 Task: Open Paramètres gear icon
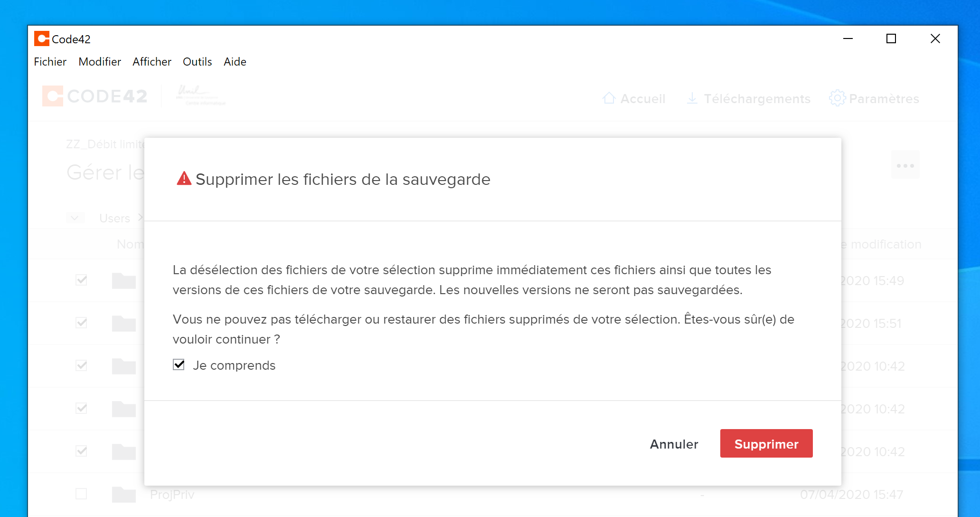click(837, 98)
